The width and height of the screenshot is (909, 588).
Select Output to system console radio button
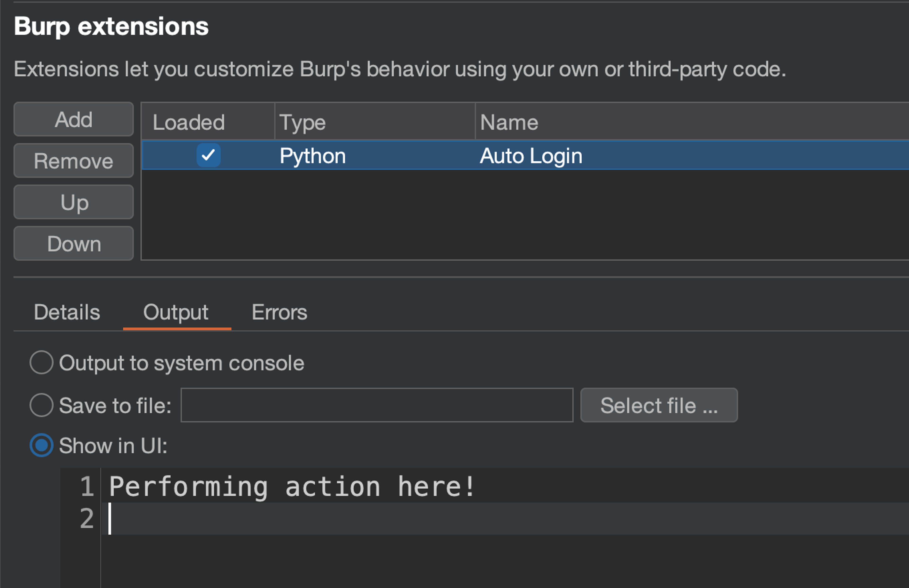[41, 362]
